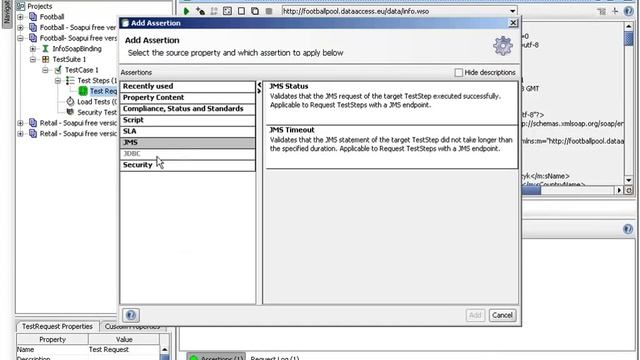This screenshot has height=360, width=640.
Task: Click the Add Assertion title bar icon
Action: tap(126, 23)
